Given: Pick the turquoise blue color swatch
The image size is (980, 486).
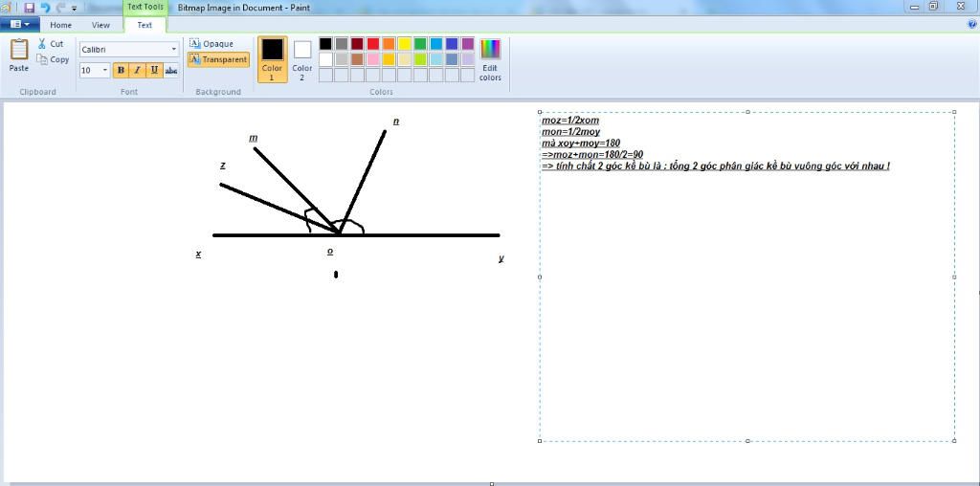Looking at the screenshot, I should coord(436,44).
